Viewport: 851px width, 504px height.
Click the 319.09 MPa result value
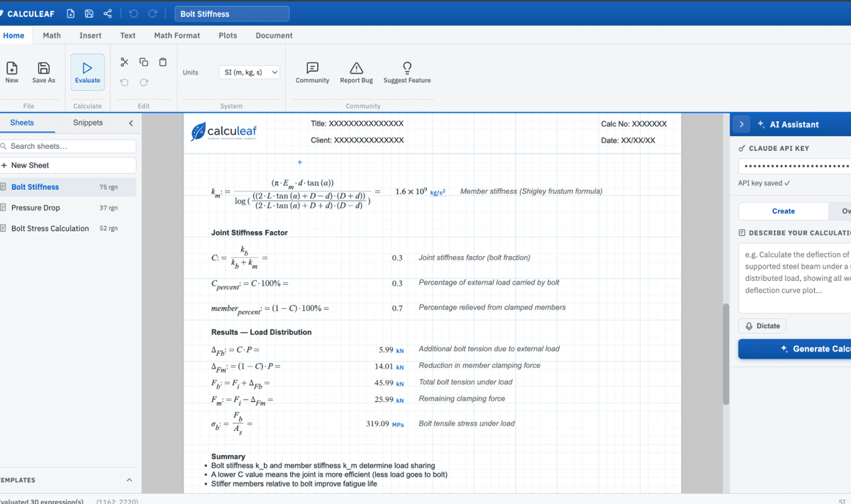click(385, 424)
